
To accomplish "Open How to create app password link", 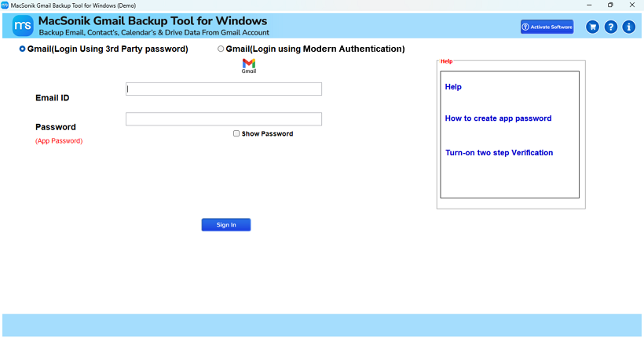I will coord(498,118).
